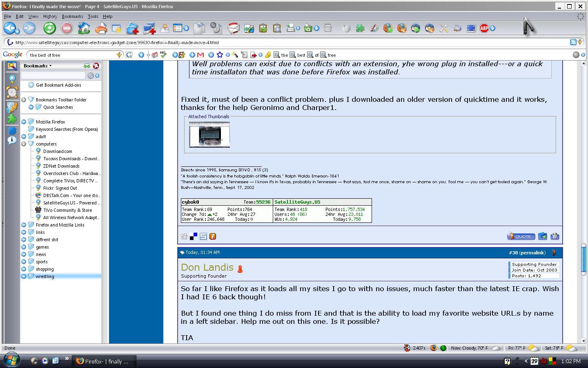Open the #38 permalink link
The image size is (588, 368).
click(x=527, y=253)
